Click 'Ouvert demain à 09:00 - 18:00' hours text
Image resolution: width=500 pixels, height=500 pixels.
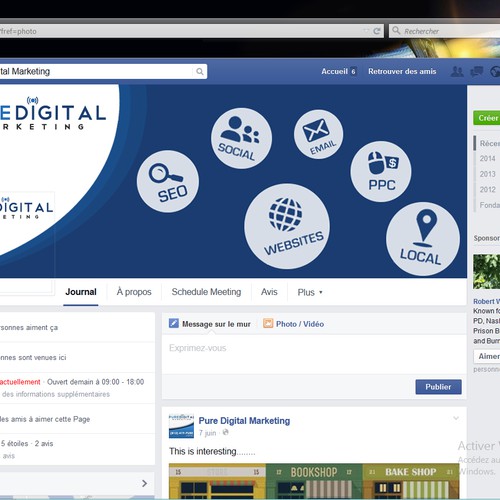pyautogui.click(x=95, y=382)
